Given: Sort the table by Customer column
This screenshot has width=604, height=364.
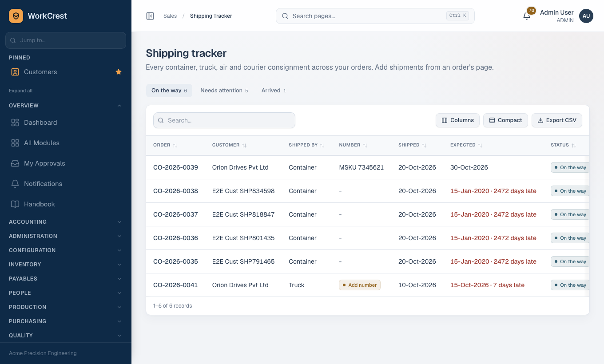Looking at the screenshot, I should [229, 145].
